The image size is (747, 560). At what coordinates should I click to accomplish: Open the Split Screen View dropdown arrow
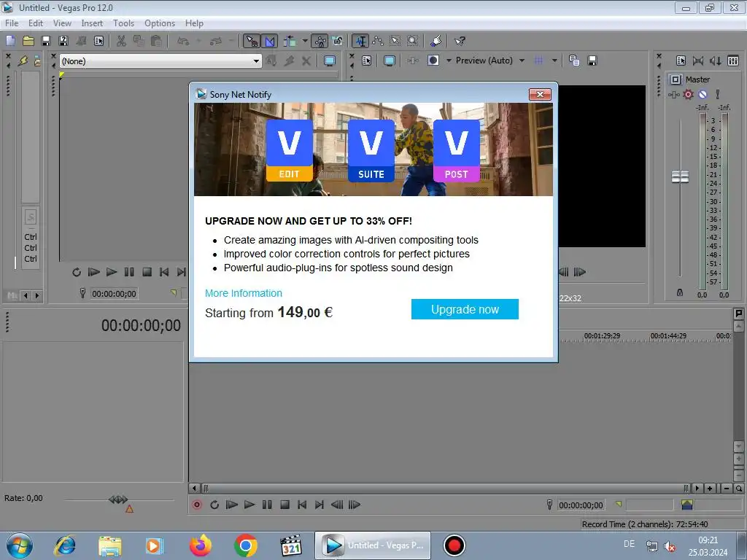point(449,61)
